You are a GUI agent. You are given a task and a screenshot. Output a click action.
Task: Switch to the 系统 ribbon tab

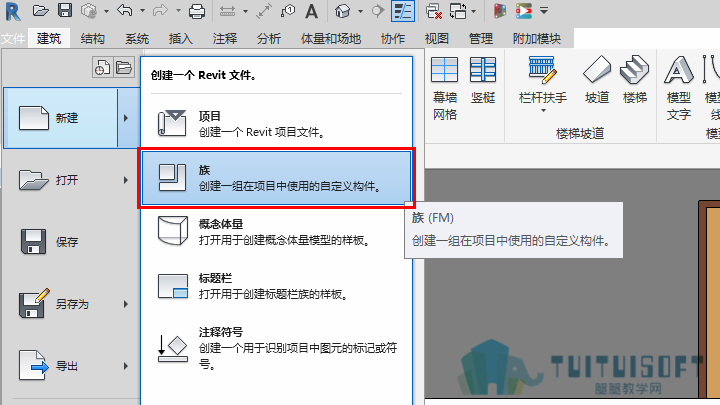pos(136,39)
